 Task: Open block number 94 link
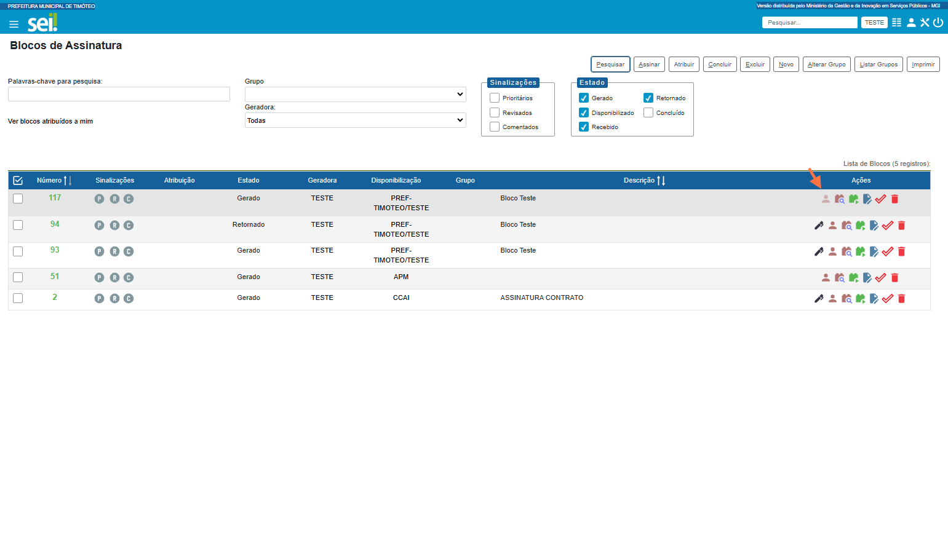(55, 224)
